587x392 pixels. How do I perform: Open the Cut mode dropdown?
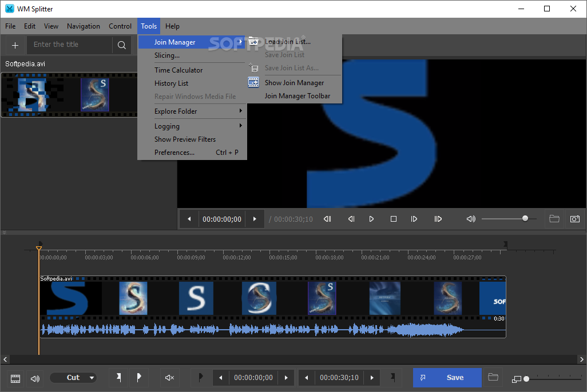[x=73, y=378]
